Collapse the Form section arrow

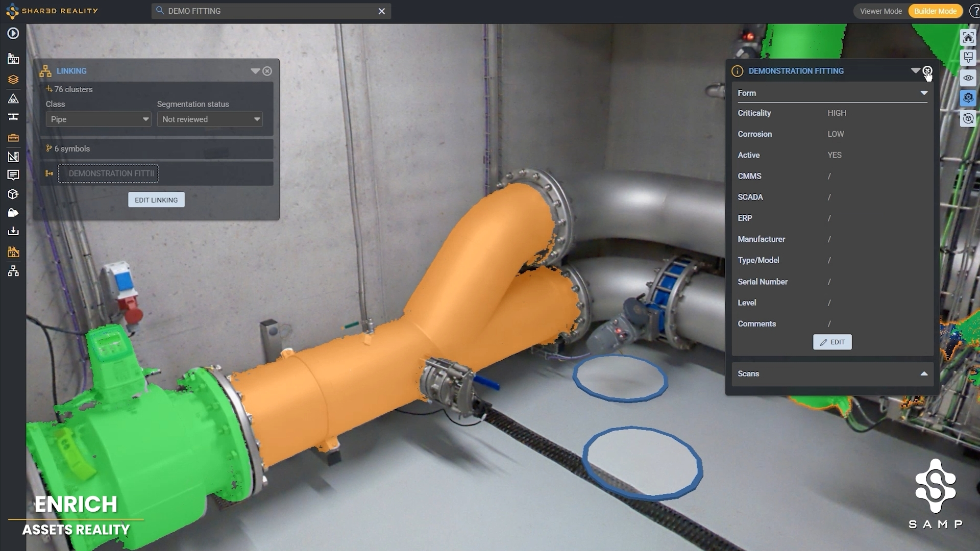[923, 93]
